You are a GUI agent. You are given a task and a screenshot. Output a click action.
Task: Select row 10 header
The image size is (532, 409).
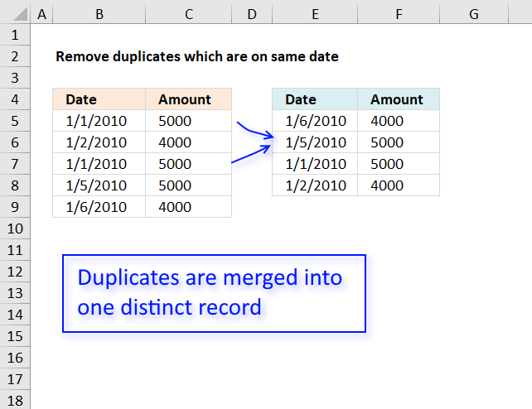pyautogui.click(x=15, y=229)
